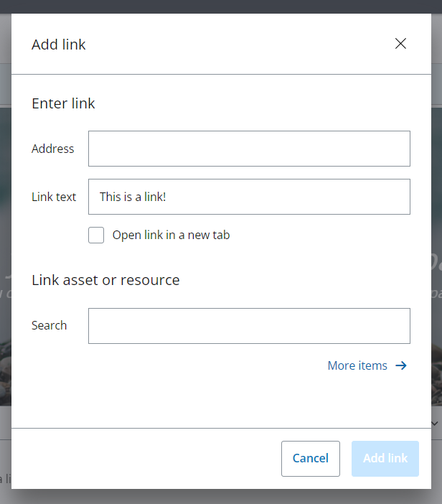The height and width of the screenshot is (504, 442).
Task: Open the More items link
Action: 357,365
